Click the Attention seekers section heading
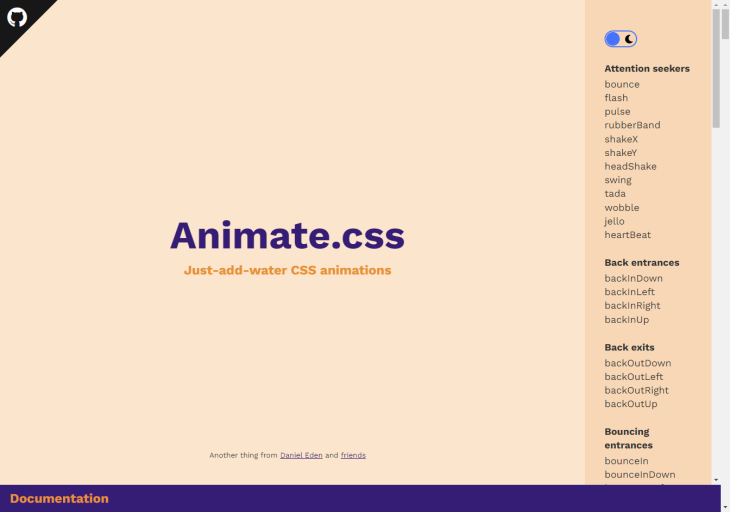Viewport: 730px width, 512px height. click(647, 69)
